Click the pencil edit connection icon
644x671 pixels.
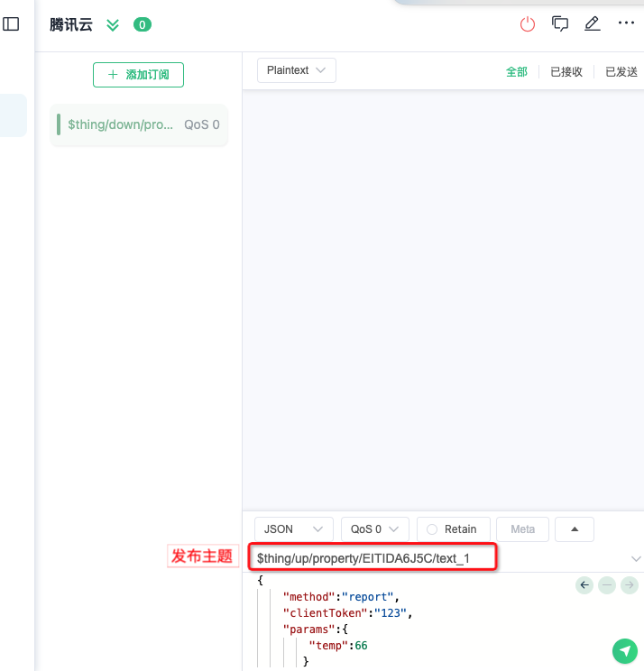click(592, 24)
